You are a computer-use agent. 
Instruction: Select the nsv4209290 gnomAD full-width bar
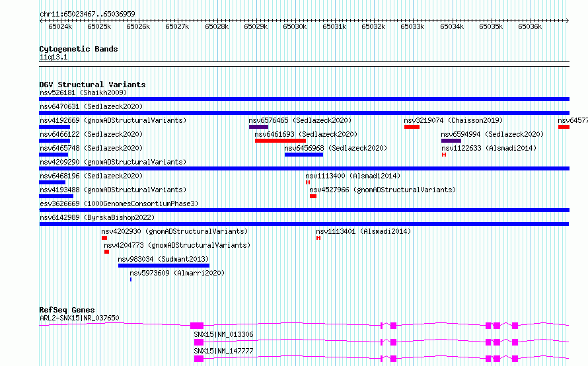pos(304,168)
